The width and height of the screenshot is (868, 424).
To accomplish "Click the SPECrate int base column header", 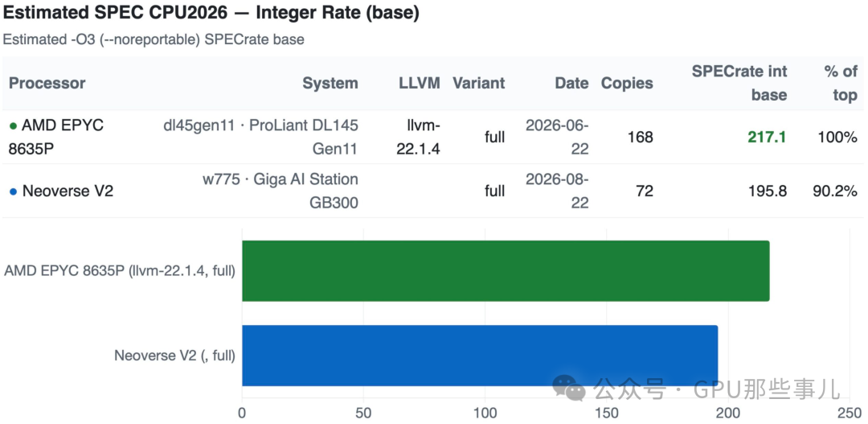I will [x=739, y=83].
